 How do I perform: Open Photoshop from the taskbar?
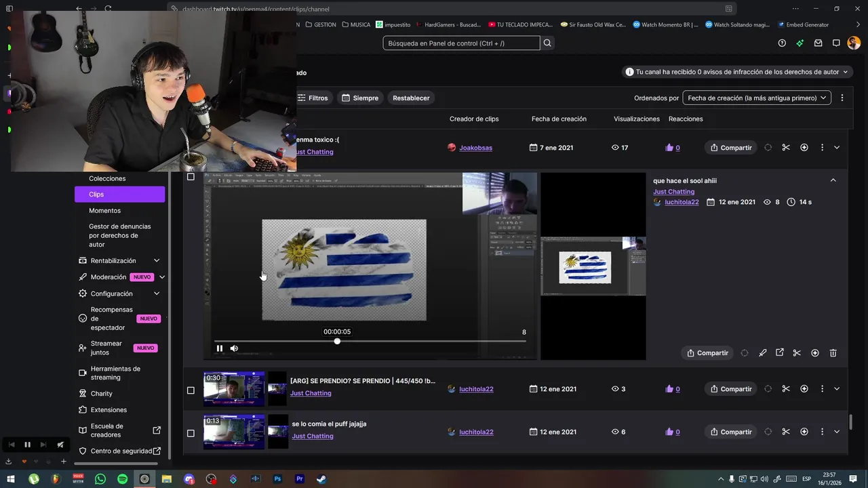pos(277,479)
